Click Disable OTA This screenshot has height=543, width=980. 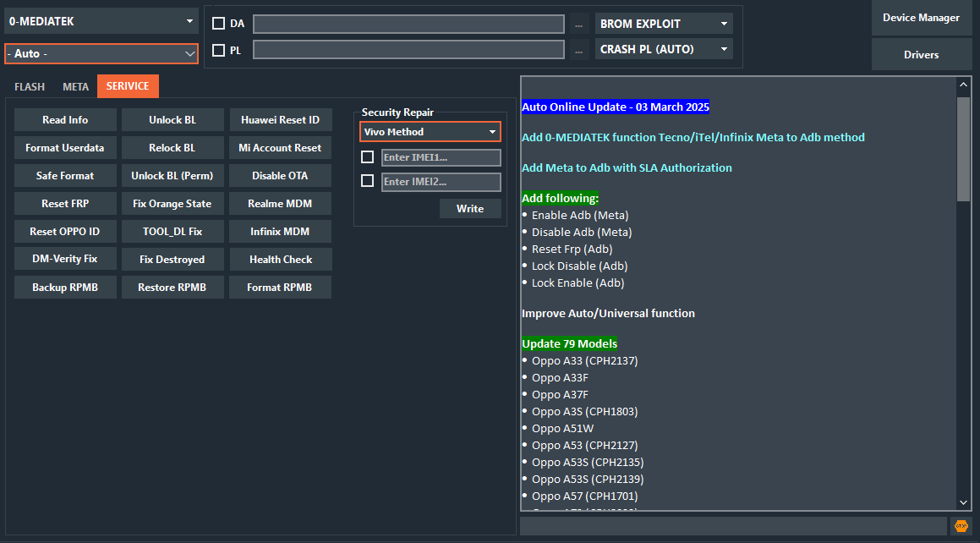click(x=280, y=176)
